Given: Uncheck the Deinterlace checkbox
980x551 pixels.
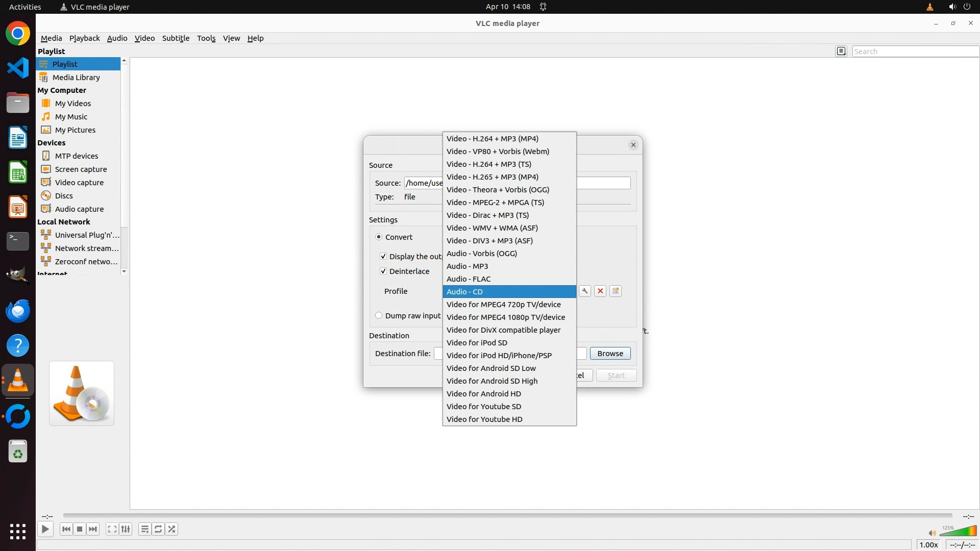Looking at the screenshot, I should (x=383, y=271).
